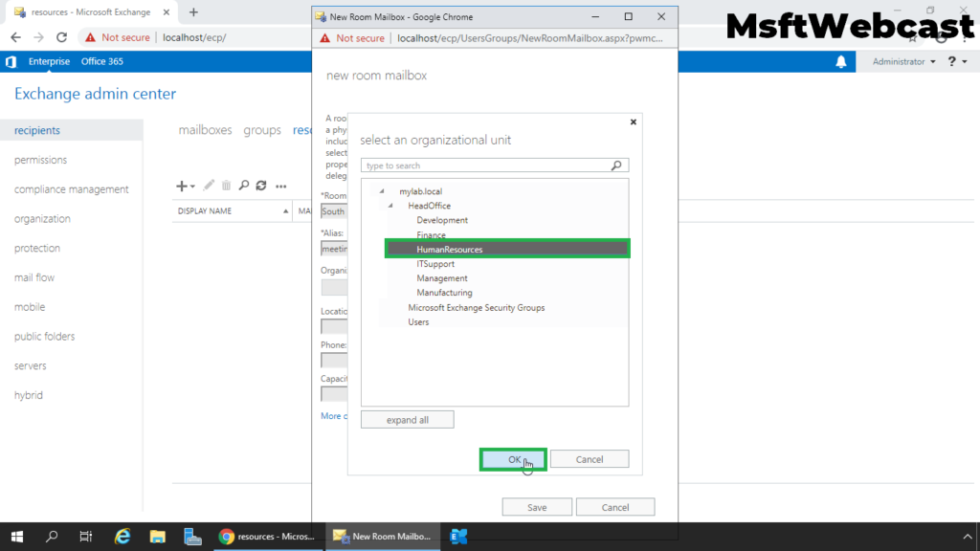Open the protection section
980x551 pixels.
37,248
